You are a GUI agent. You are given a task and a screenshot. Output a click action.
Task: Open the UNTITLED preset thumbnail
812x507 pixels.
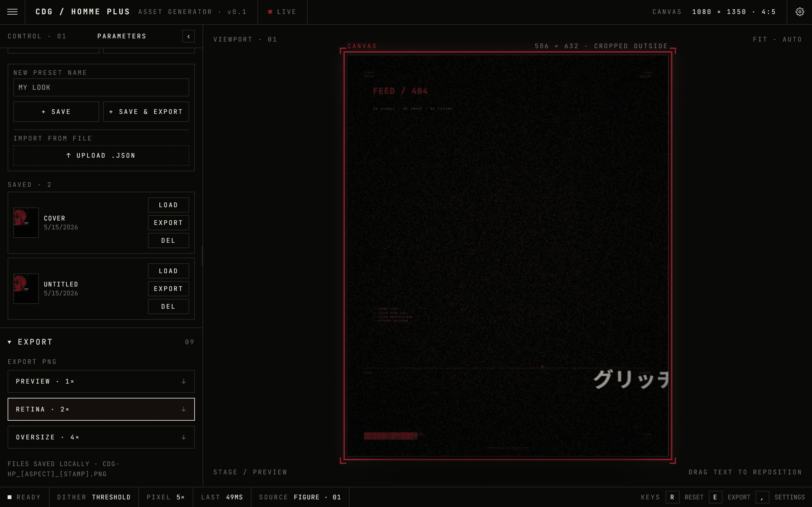click(x=26, y=289)
